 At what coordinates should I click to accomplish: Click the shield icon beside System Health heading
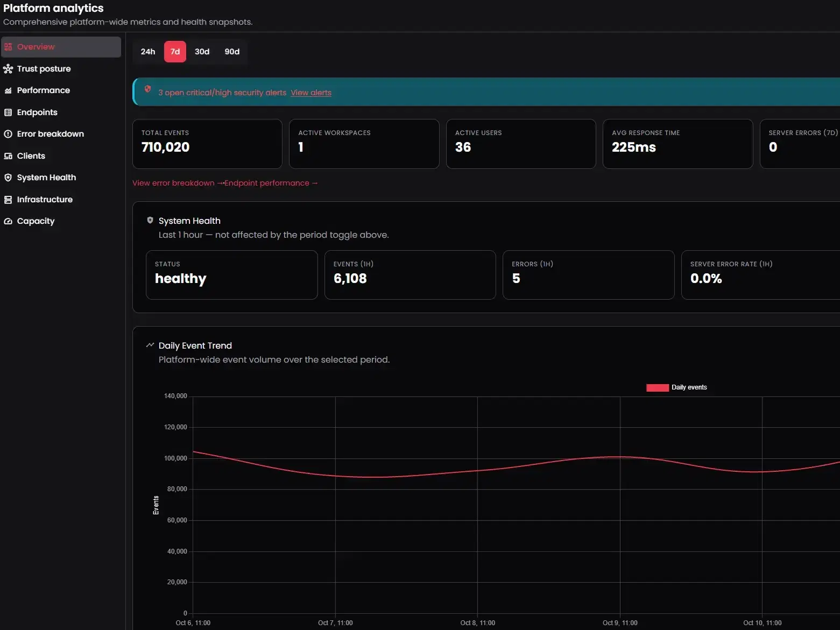150,220
